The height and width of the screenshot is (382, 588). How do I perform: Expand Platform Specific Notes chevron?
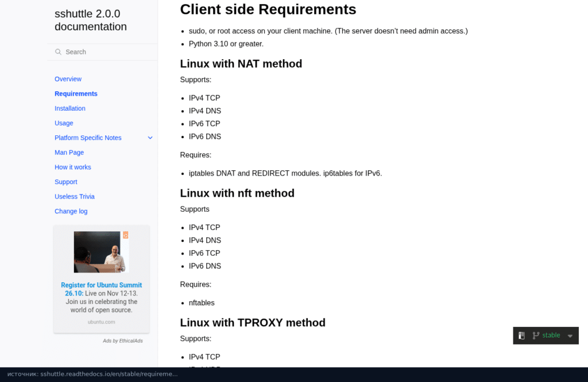pos(150,138)
